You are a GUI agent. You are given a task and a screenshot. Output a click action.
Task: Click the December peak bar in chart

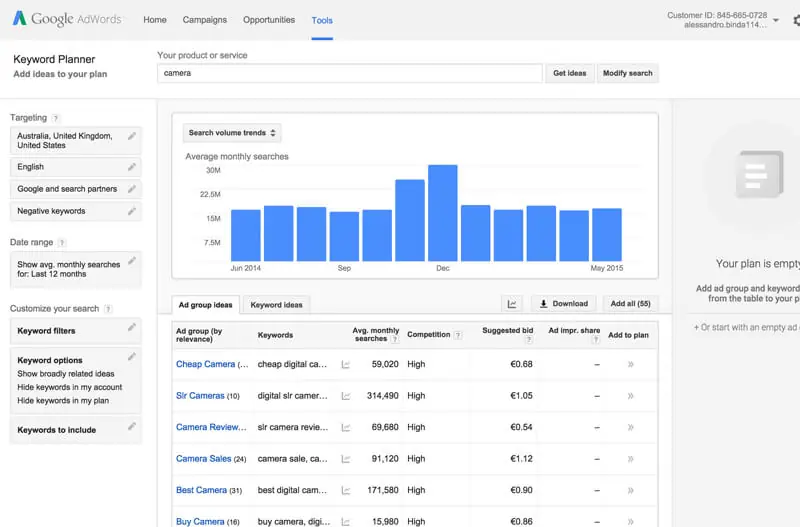(x=442, y=213)
